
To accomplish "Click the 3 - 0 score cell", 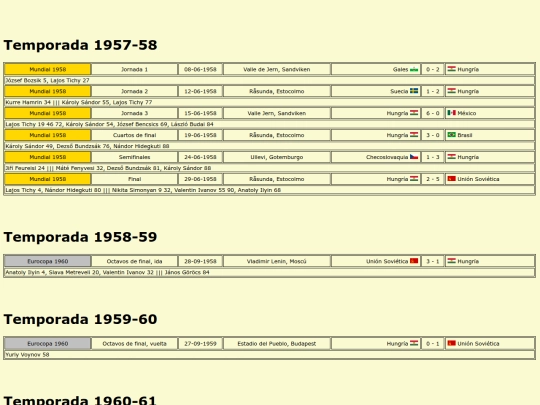I will click(433, 135).
